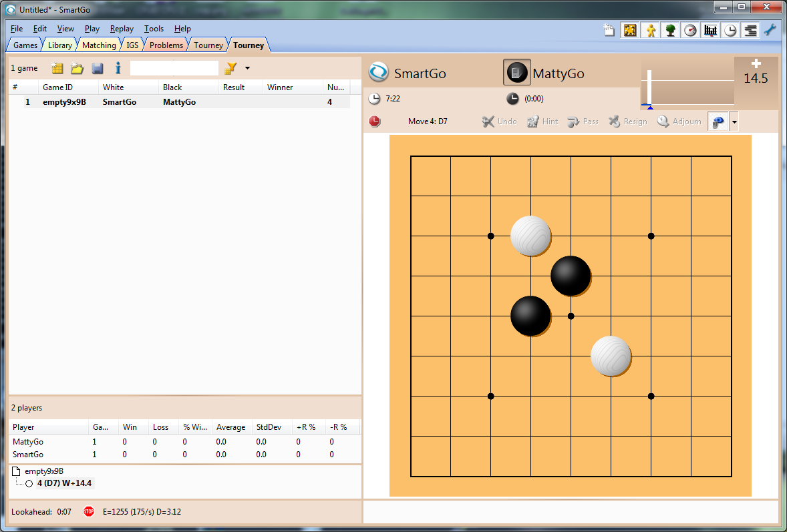Screen dimensions: 787x532
Task: Click the upper black stone near center
Action: [571, 276]
